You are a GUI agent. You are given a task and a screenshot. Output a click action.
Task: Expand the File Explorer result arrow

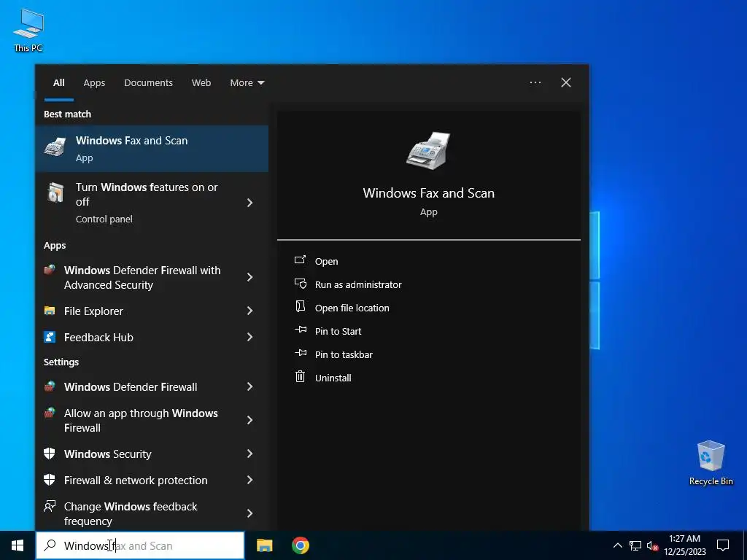[x=249, y=311]
